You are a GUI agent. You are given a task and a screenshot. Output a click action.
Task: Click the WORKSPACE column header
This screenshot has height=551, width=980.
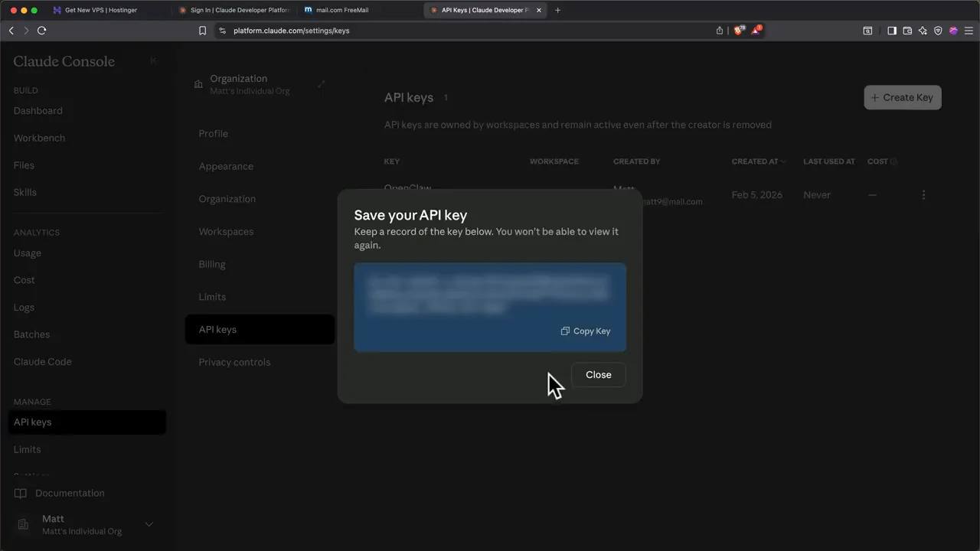pos(554,161)
